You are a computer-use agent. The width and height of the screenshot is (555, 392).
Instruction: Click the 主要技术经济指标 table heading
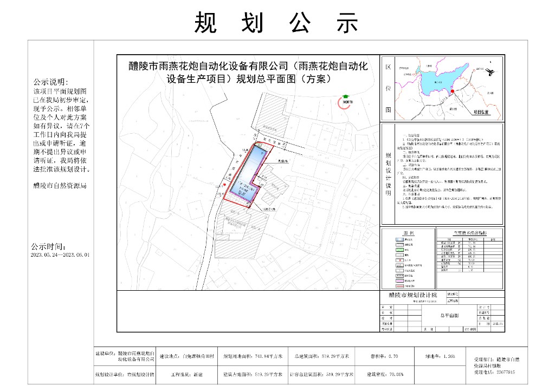click(469, 232)
